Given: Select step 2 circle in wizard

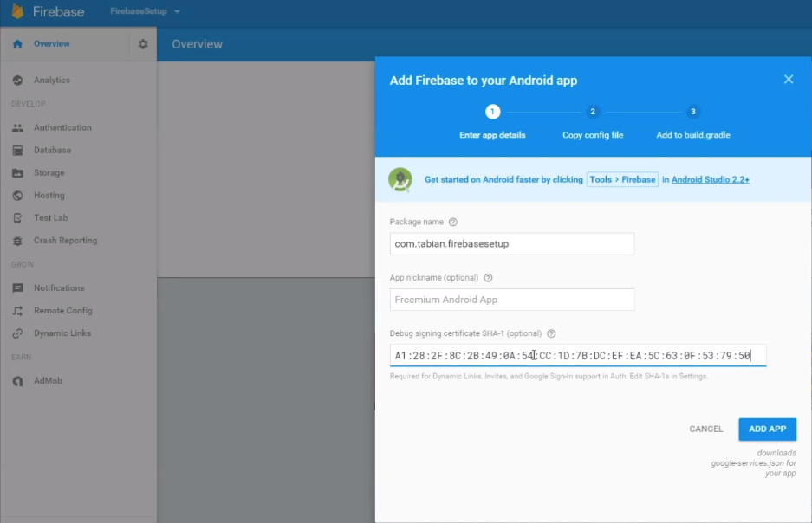Looking at the screenshot, I should 593,112.
